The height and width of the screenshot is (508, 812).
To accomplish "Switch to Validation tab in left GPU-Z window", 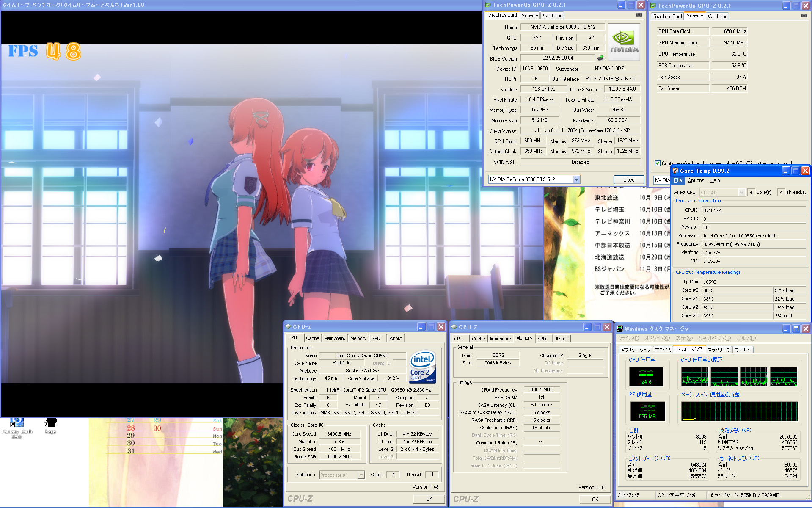I will click(553, 16).
